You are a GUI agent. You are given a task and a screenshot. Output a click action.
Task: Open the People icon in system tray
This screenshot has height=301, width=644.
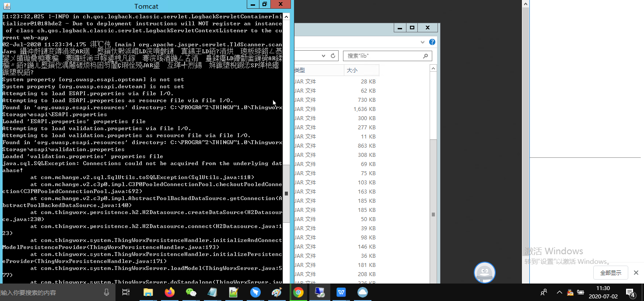(x=544, y=293)
